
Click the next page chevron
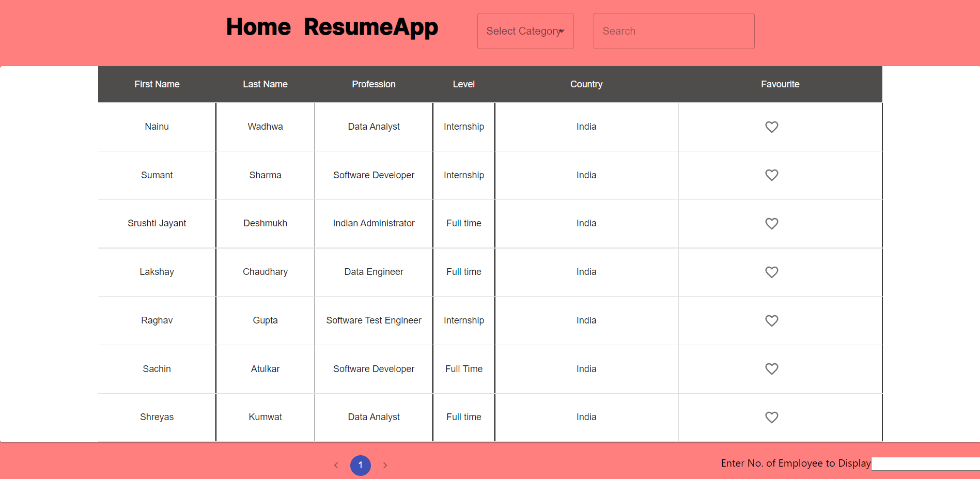pyautogui.click(x=385, y=465)
